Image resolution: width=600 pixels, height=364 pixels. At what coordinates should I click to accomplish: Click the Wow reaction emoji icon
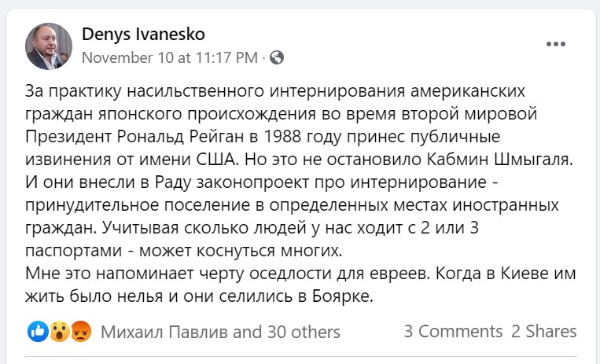60,331
